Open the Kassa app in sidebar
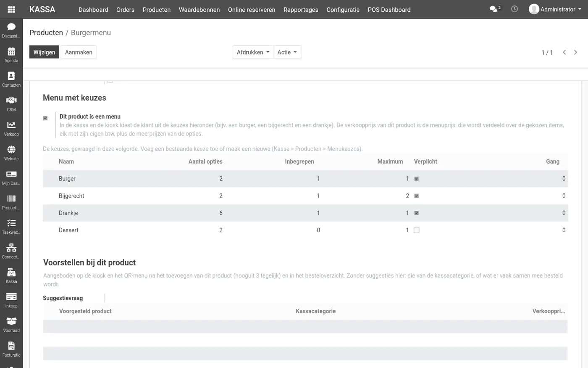 [11, 275]
